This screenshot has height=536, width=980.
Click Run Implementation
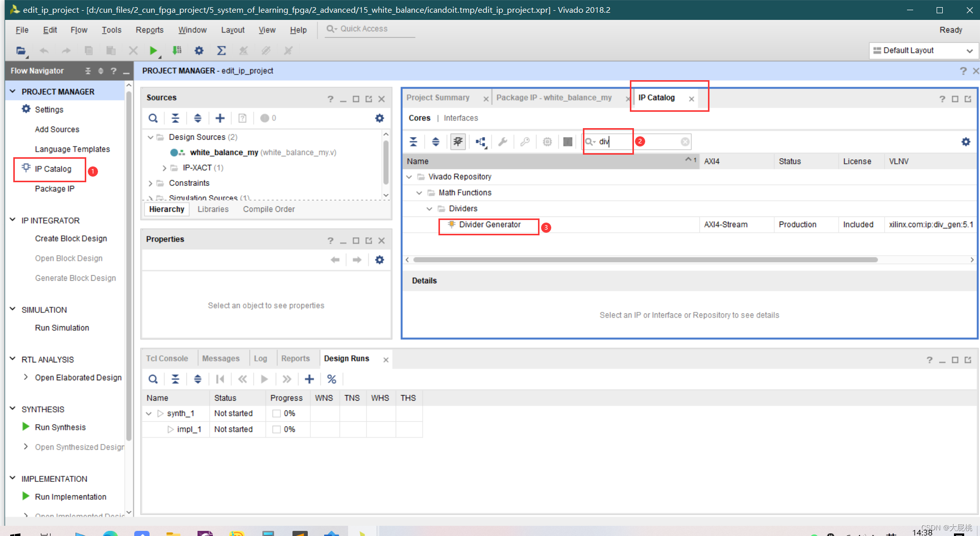tap(70, 497)
